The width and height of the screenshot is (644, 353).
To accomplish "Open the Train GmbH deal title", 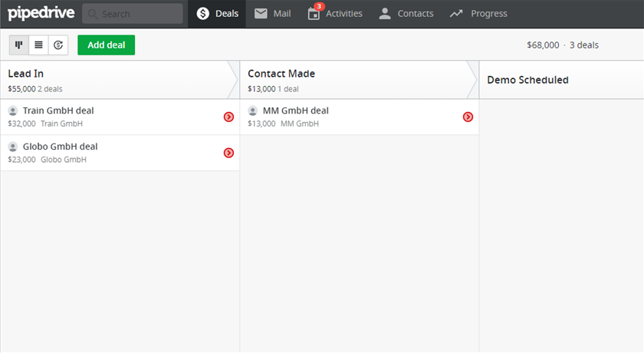I will (x=58, y=111).
